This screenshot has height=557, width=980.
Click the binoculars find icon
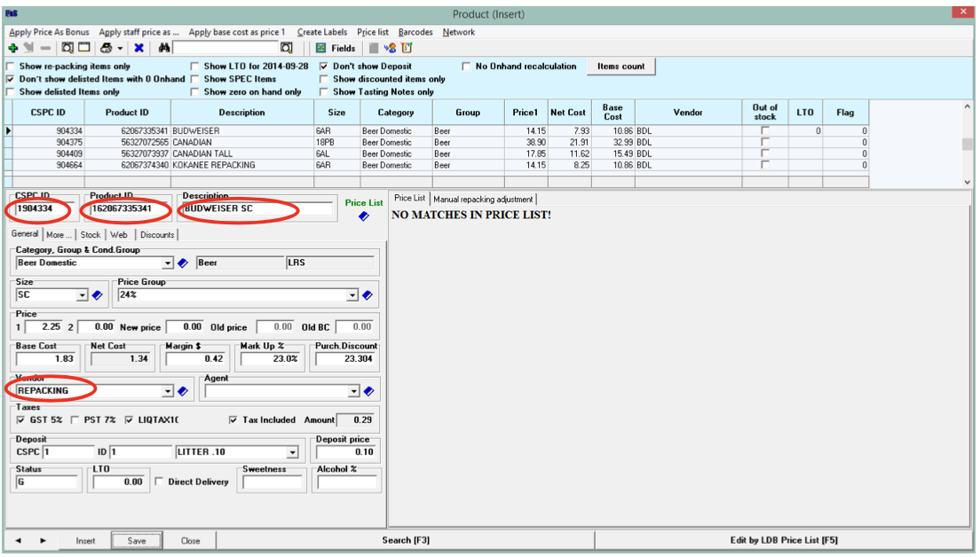coord(163,48)
